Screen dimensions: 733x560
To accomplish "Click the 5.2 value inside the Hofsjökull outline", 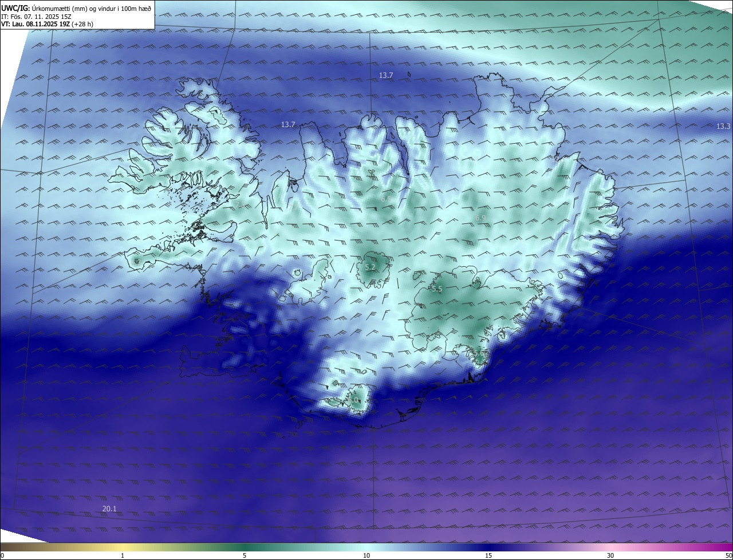I will pyautogui.click(x=370, y=267).
